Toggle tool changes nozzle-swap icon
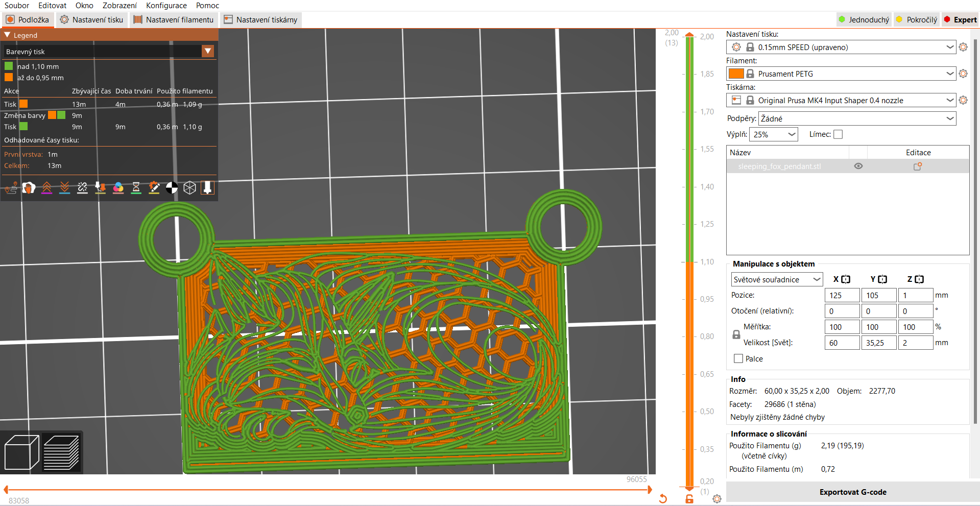 [x=101, y=188]
